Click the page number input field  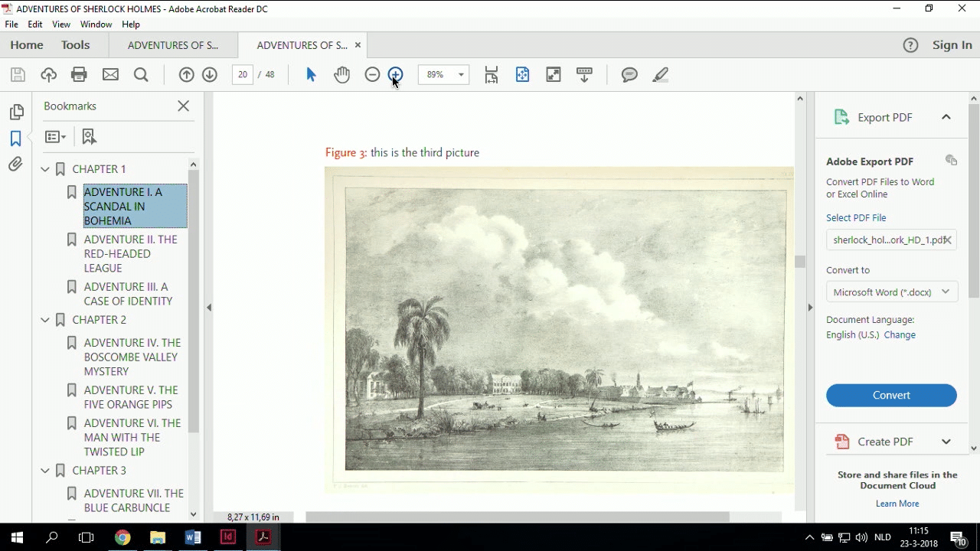[x=242, y=74]
